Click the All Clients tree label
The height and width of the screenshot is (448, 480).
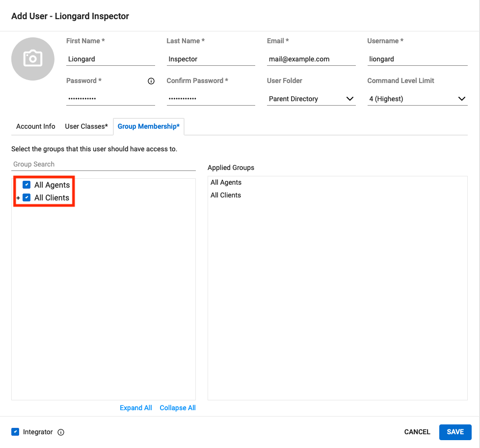[x=52, y=198]
